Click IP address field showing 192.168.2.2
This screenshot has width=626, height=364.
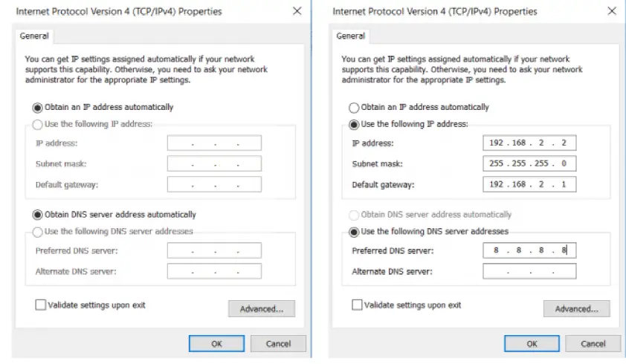pos(529,143)
